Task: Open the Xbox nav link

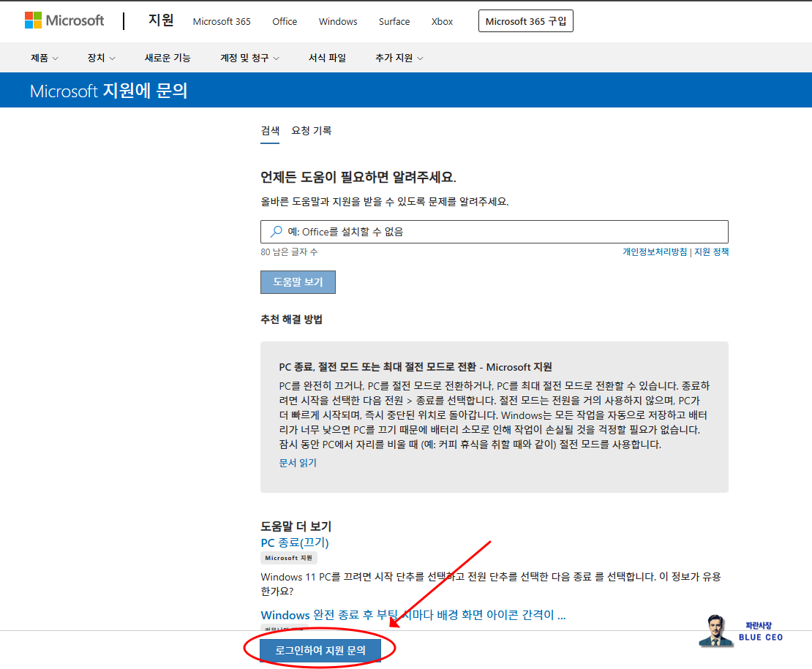Action: 443,21
